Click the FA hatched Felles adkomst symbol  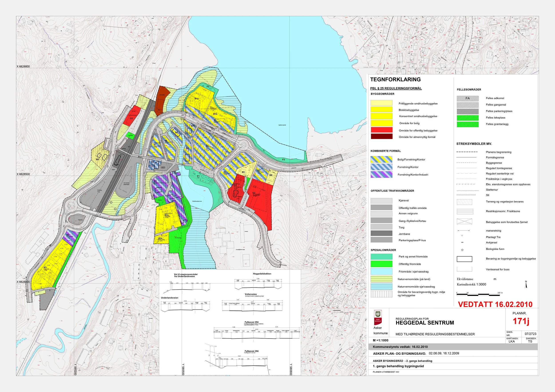tap(468, 98)
